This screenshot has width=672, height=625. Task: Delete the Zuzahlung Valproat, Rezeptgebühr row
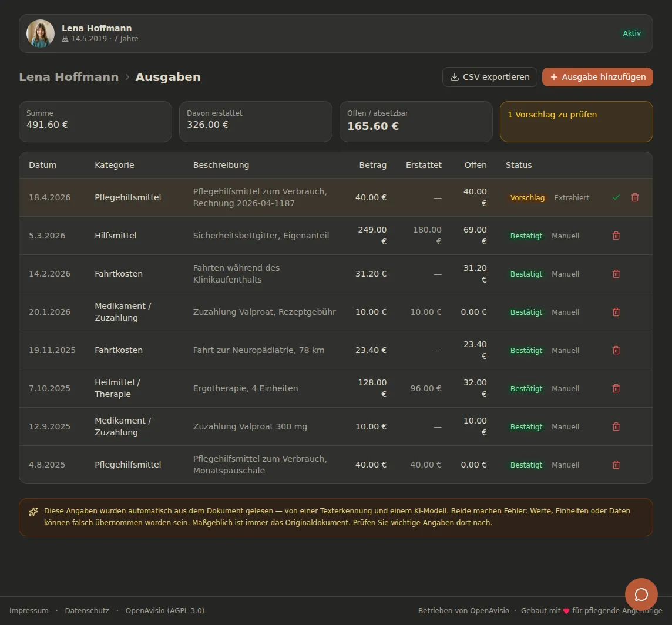coord(616,312)
